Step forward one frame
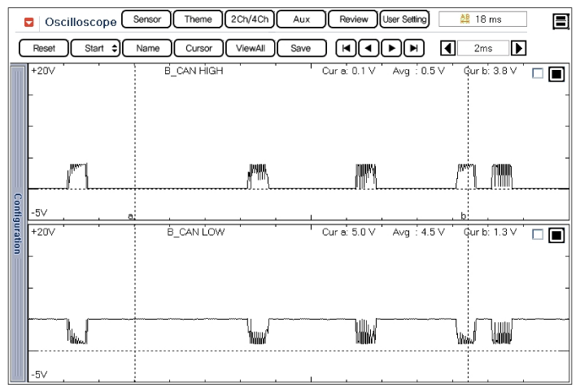Image resolution: width=580 pixels, height=392 pixels. pos(391,48)
